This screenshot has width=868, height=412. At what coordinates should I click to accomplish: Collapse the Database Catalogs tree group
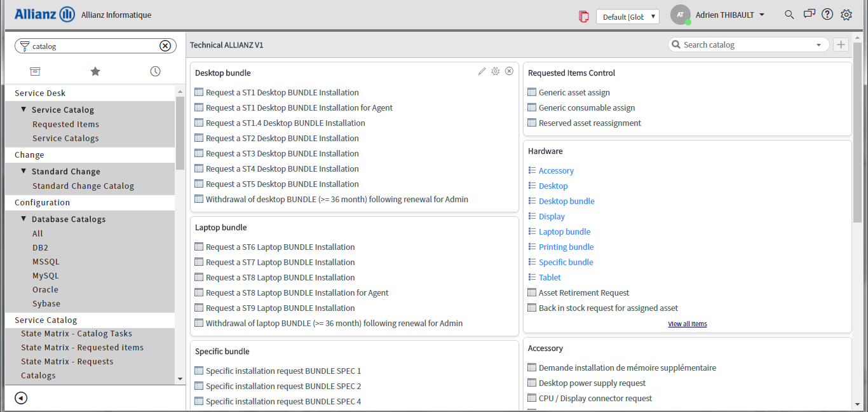point(24,219)
